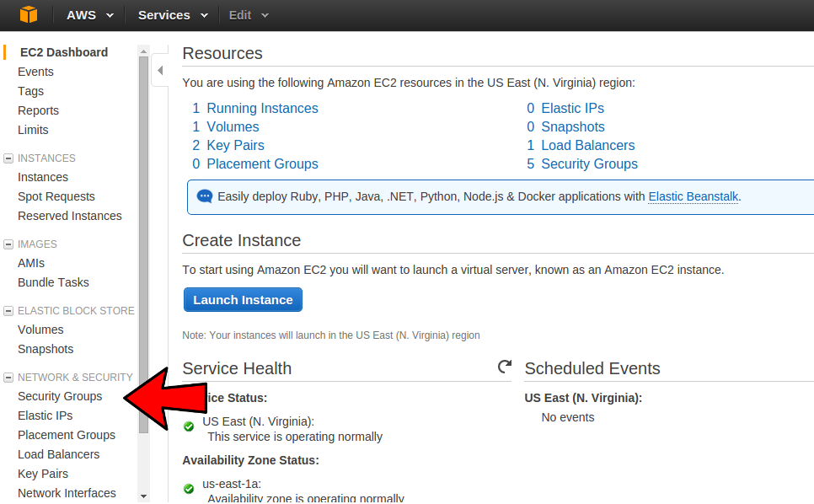The image size is (814, 504).
Task: Open the AWS account dropdown
Action: pyautogui.click(x=88, y=14)
